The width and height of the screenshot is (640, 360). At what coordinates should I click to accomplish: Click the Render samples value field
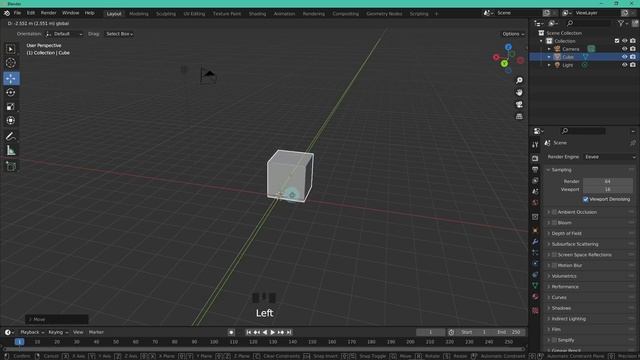pyautogui.click(x=608, y=181)
